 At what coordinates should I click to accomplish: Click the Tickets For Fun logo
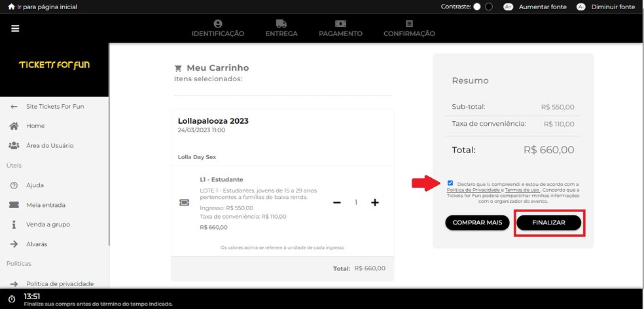[x=54, y=64]
